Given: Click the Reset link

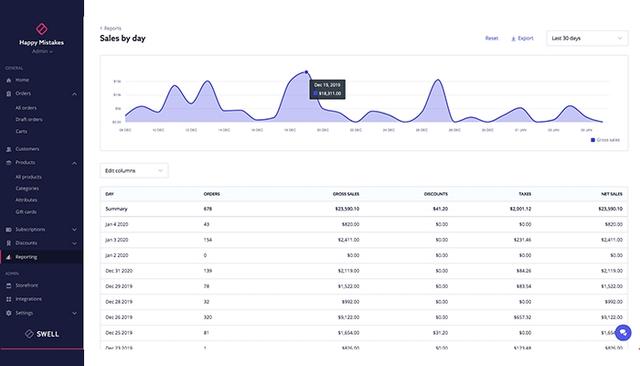Looking at the screenshot, I should point(491,38).
